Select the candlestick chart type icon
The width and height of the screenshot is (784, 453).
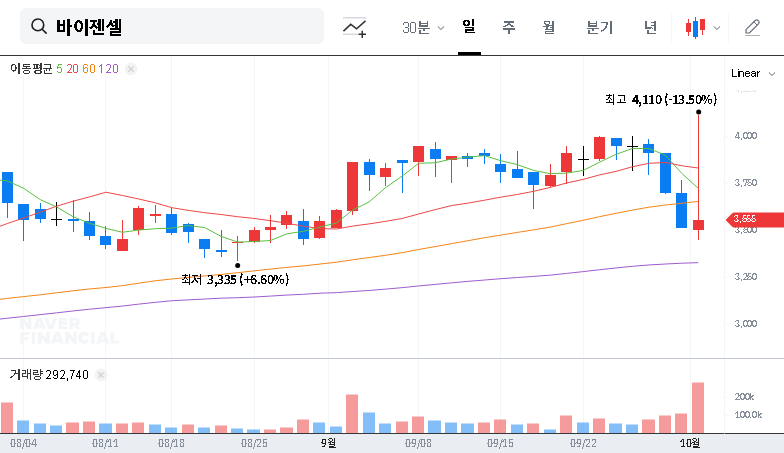click(695, 27)
